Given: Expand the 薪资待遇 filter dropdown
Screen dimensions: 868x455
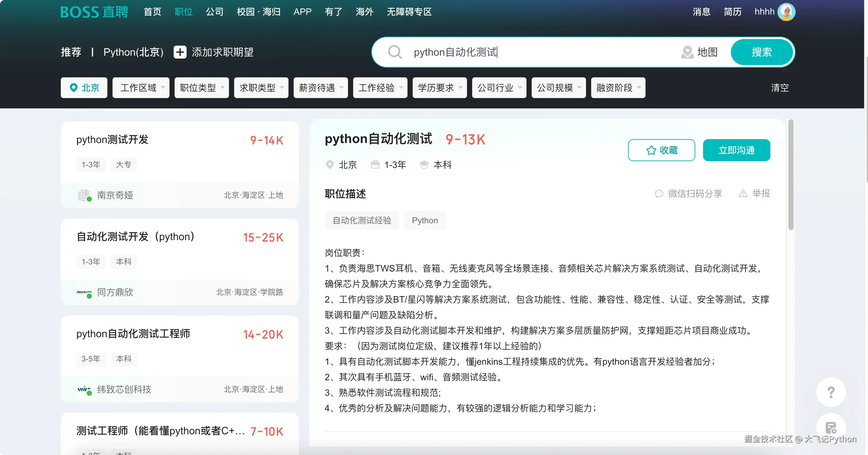Looking at the screenshot, I should click(320, 88).
